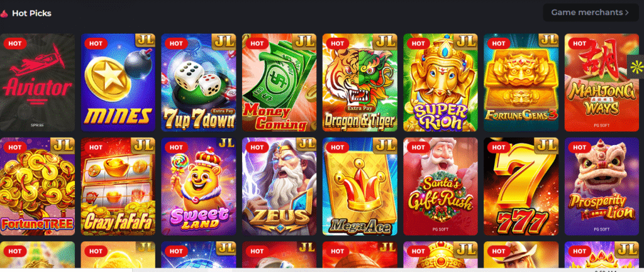
Task: Play the Super Rich game
Action: coord(440,82)
